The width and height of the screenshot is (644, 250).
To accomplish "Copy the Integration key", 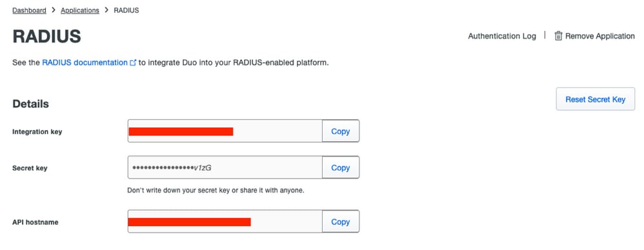I will click(x=341, y=131).
